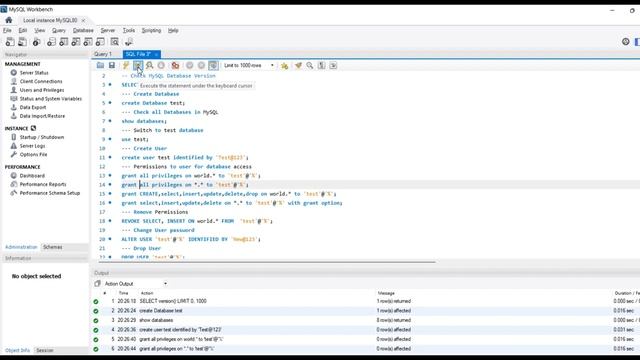Open the Server menu

(x=108, y=31)
